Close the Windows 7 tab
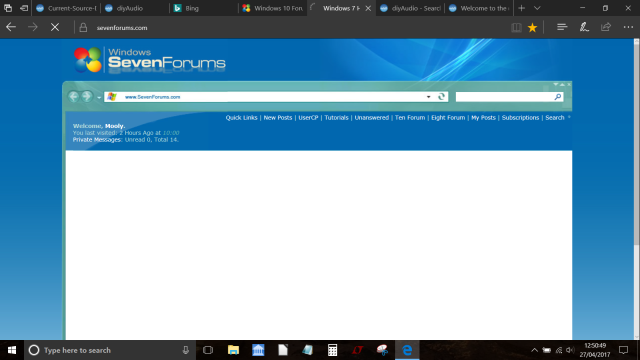The height and width of the screenshot is (360, 640). click(368, 8)
